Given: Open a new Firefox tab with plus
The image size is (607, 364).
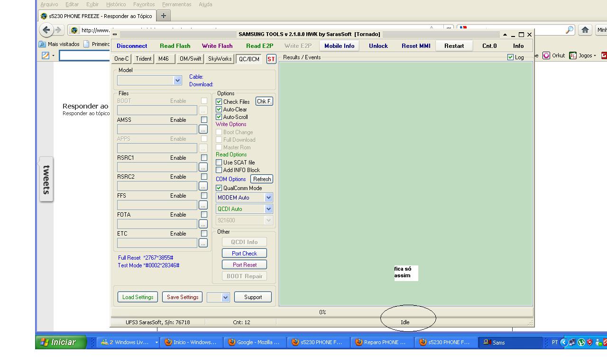Looking at the screenshot, I should tap(163, 16).
